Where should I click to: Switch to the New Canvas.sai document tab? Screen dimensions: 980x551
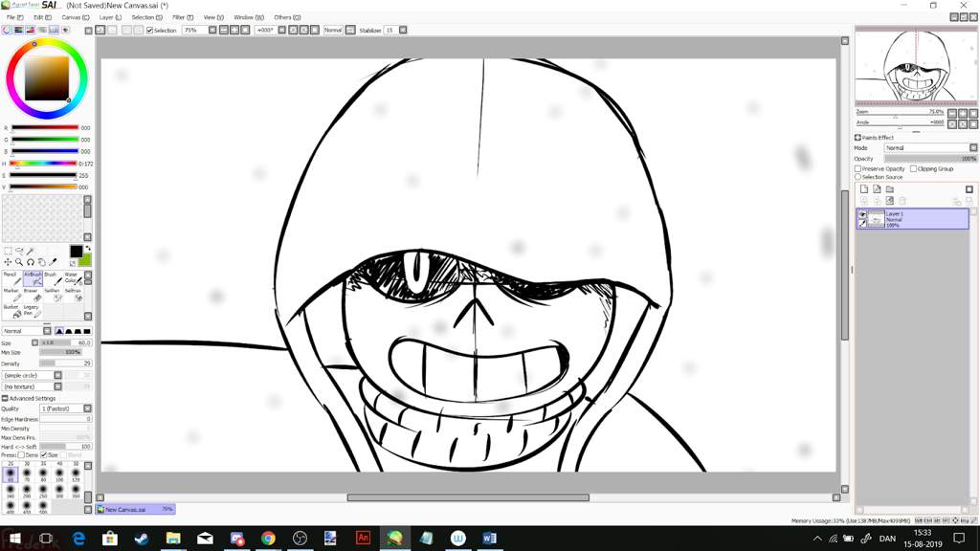pyautogui.click(x=136, y=509)
